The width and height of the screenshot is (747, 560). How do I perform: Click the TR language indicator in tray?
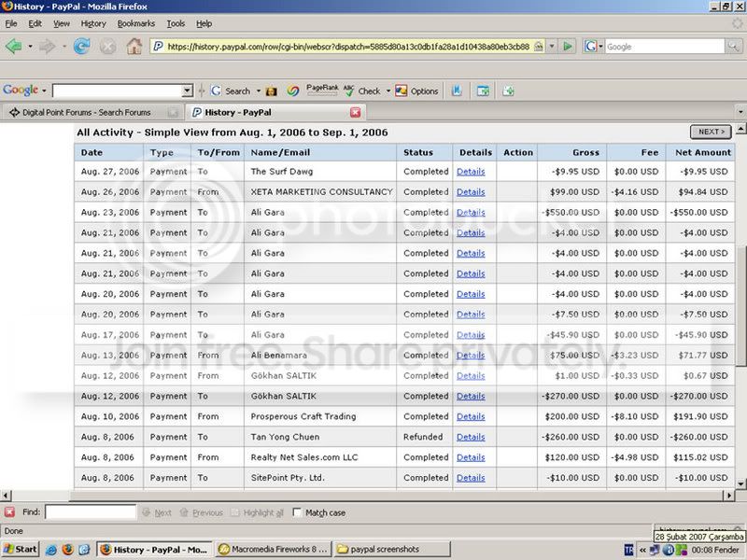point(628,550)
